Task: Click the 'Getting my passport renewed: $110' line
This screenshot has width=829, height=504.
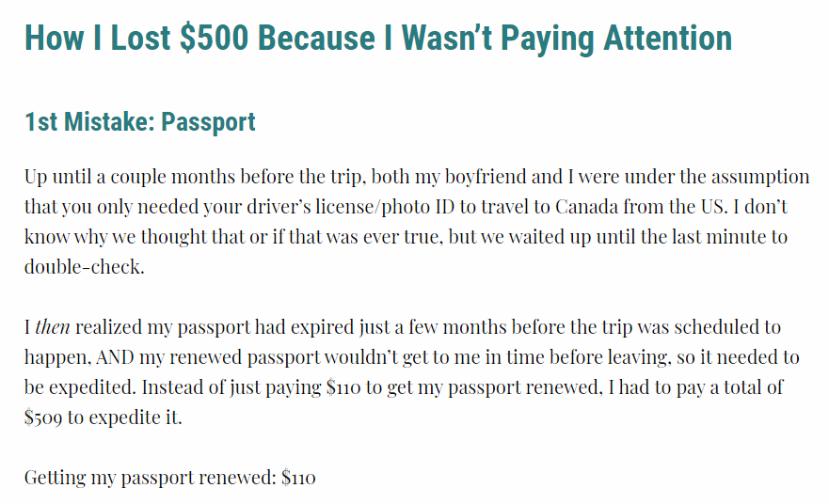Action: pos(169,478)
